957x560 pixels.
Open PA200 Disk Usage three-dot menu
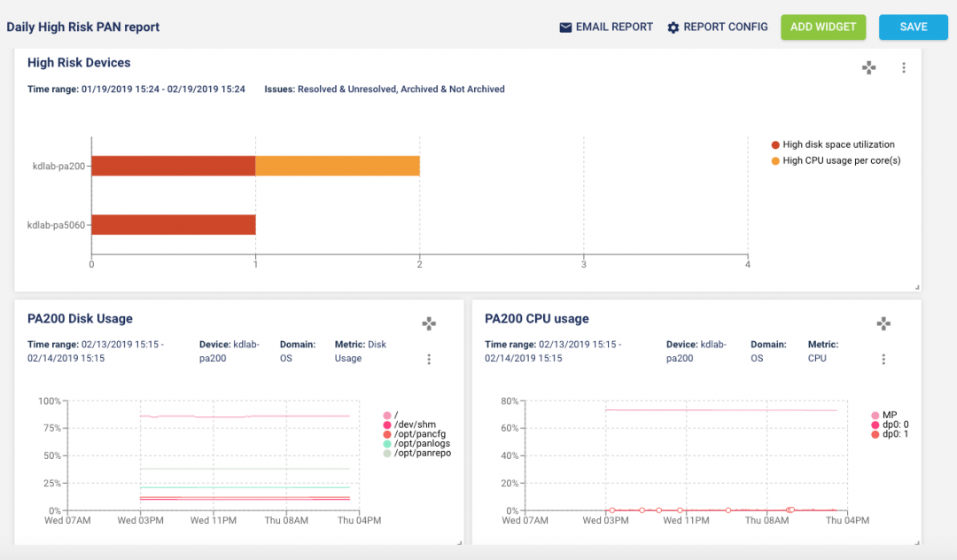click(x=429, y=359)
